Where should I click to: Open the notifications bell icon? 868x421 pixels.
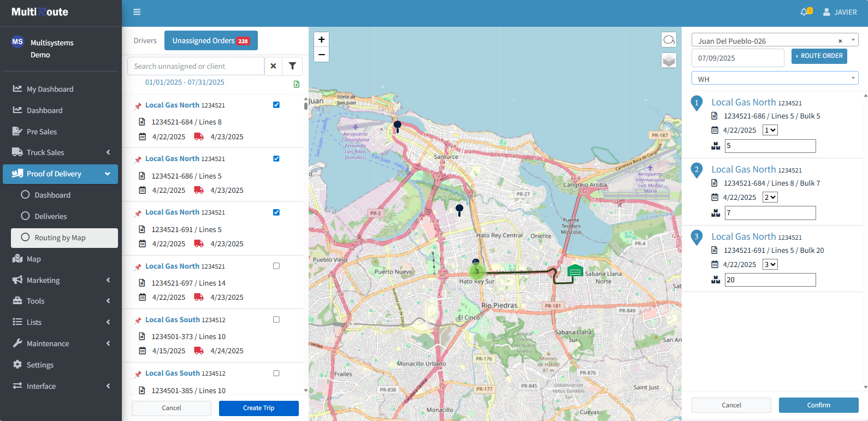tap(805, 12)
